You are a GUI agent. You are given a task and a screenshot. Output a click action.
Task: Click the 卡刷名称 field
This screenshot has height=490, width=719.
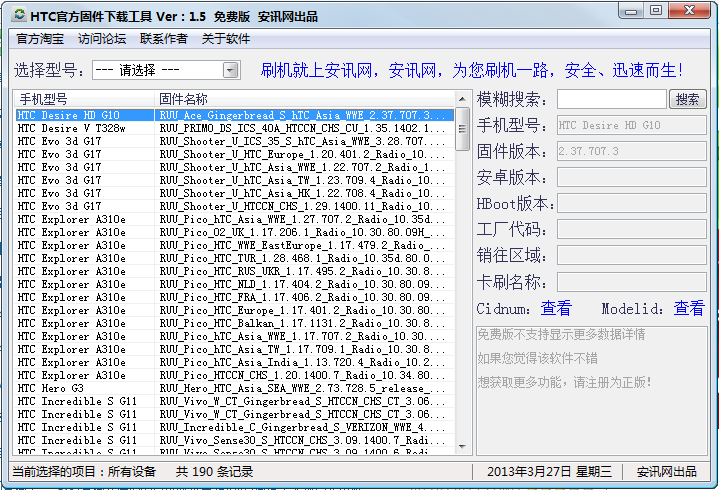(x=632, y=282)
